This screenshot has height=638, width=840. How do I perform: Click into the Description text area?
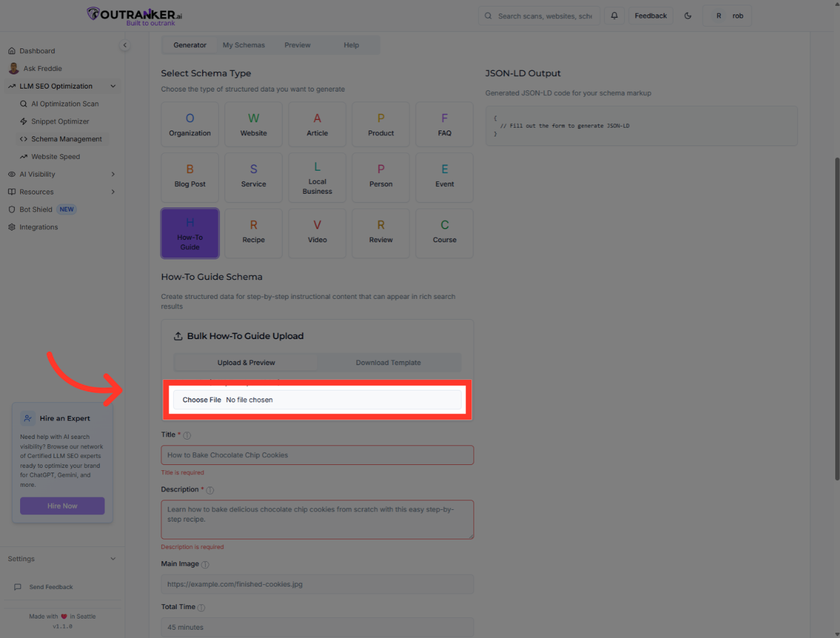click(x=317, y=520)
